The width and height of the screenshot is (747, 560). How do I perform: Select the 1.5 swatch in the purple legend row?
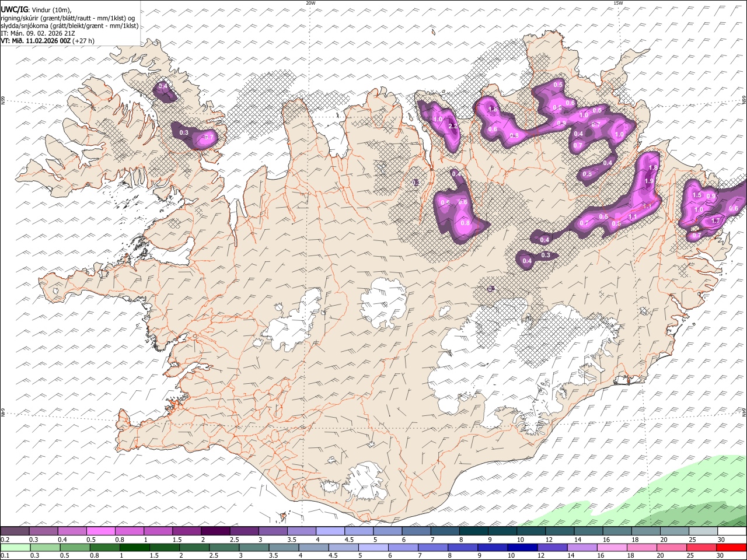tap(187, 531)
